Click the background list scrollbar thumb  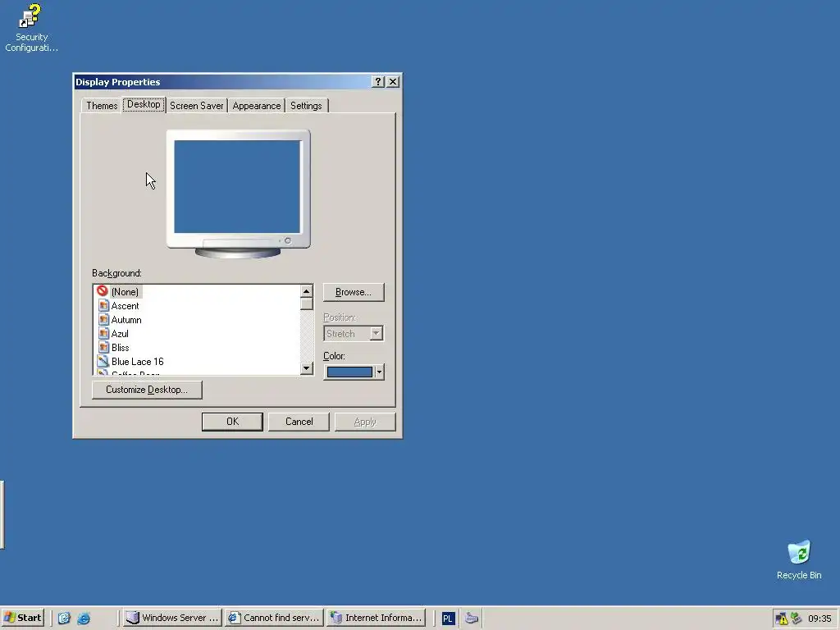click(x=307, y=304)
